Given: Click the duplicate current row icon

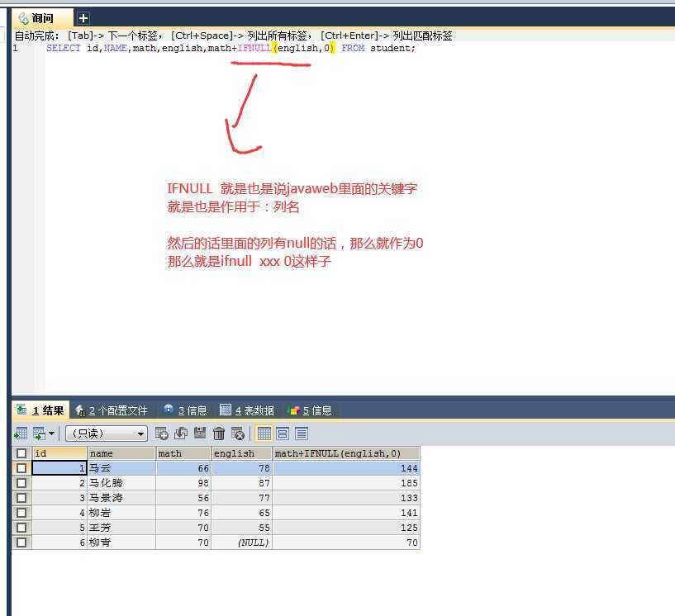Looking at the screenshot, I should pyautogui.click(x=181, y=434).
